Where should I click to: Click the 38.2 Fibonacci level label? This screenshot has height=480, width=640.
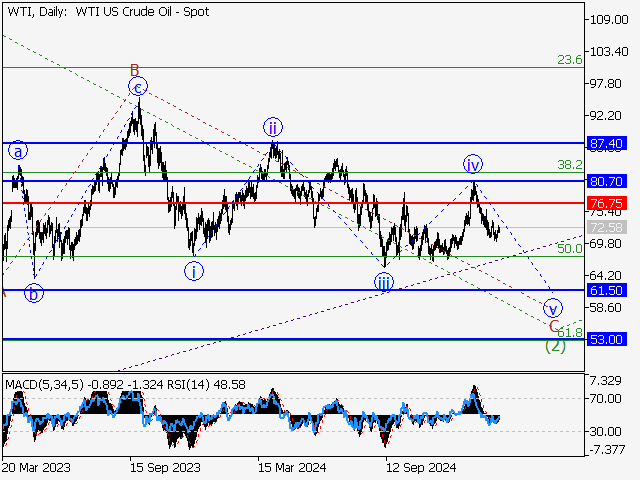569,165
